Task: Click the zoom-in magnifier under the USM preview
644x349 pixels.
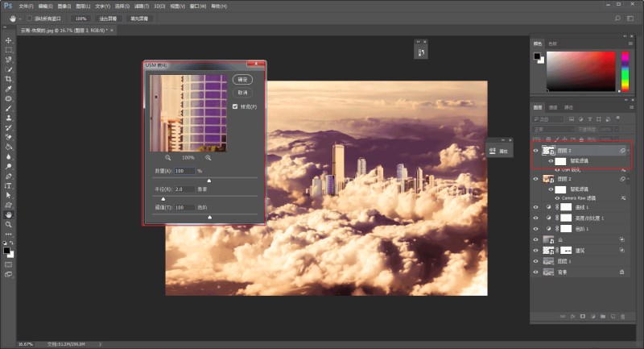Action: (208, 157)
